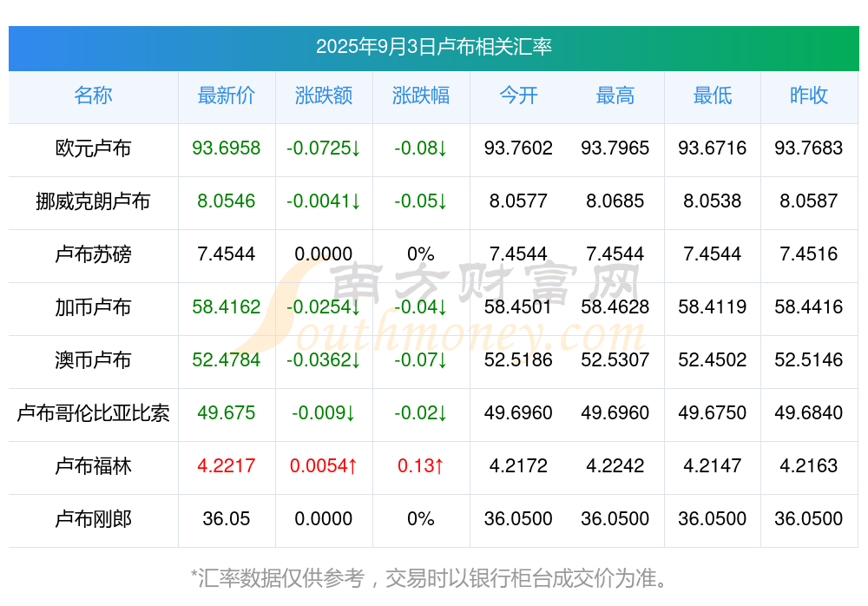The height and width of the screenshot is (606, 868).
Task: Click change amount '-0.0041↓'
Action: pos(323,201)
